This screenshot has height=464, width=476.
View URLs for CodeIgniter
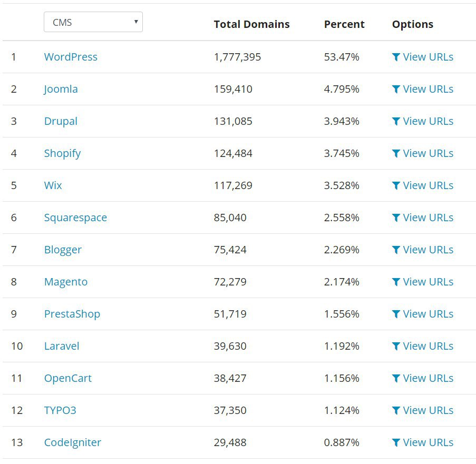[423, 442]
